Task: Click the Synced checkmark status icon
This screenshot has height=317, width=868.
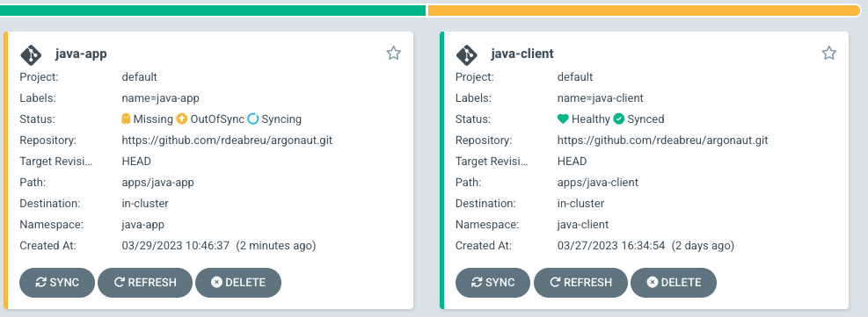Action: click(619, 119)
